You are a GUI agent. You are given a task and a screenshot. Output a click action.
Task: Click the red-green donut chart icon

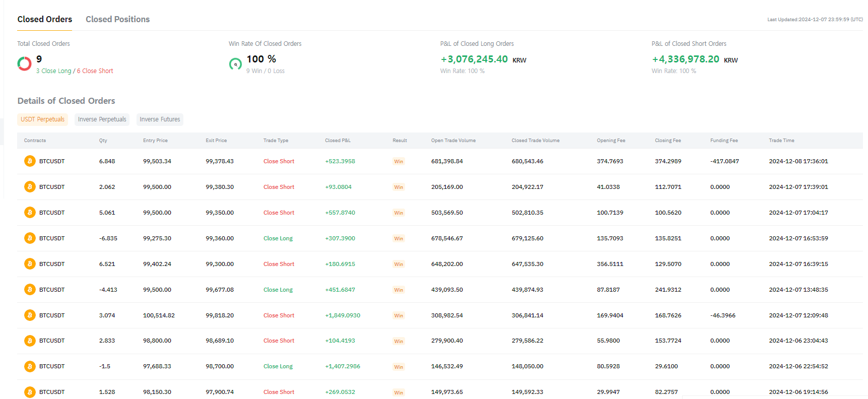(24, 63)
